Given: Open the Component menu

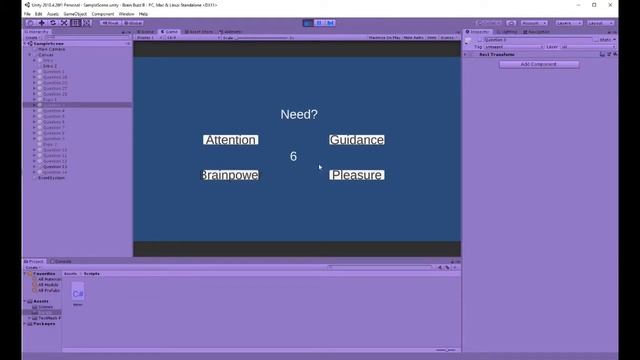Looking at the screenshot, I should tap(103, 14).
